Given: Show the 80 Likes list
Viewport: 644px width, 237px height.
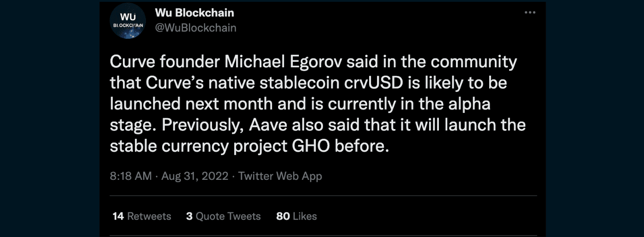Looking at the screenshot, I should click(296, 216).
